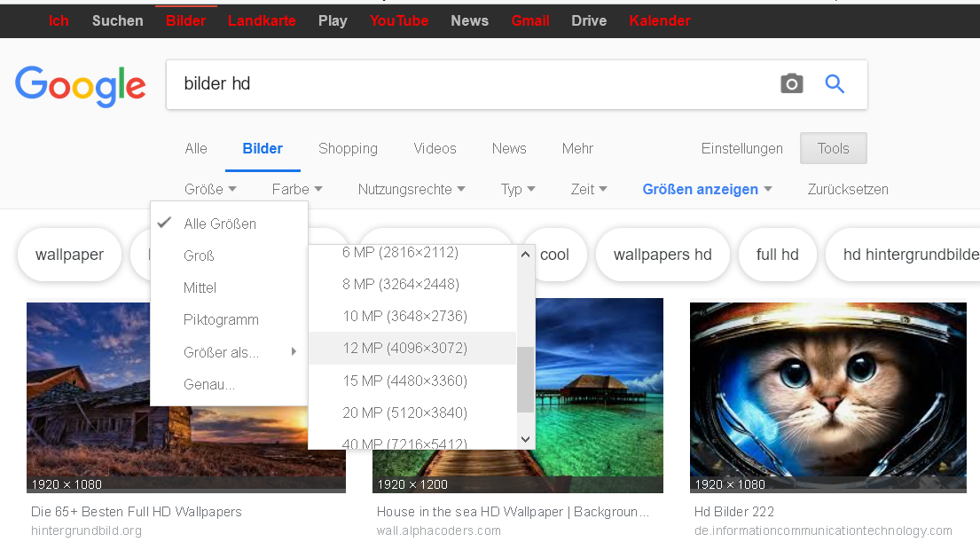Open YouTube from the top bar
This screenshot has height=550, width=980.
tap(398, 20)
